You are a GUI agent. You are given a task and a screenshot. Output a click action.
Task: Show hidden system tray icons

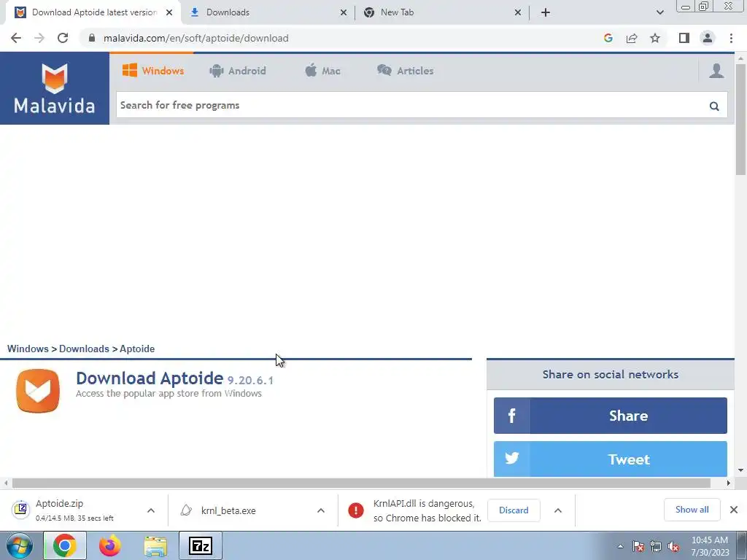pos(620,546)
